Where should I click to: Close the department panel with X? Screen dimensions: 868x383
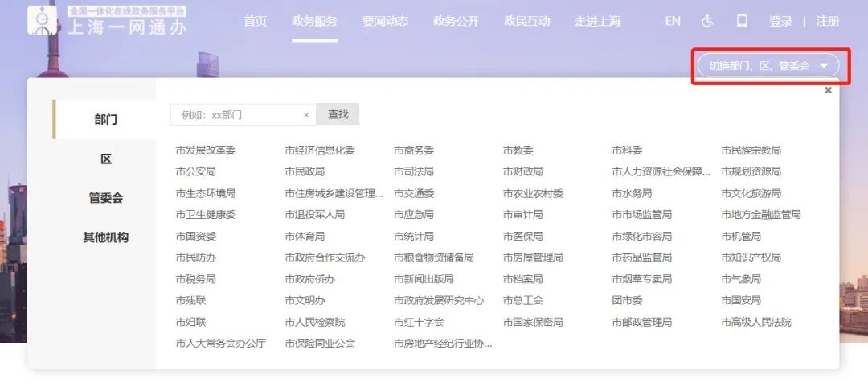pyautogui.click(x=828, y=91)
